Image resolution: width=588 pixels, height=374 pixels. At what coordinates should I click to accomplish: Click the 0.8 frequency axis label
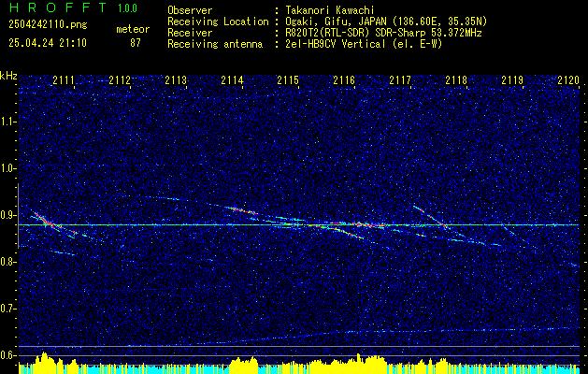click(8, 262)
